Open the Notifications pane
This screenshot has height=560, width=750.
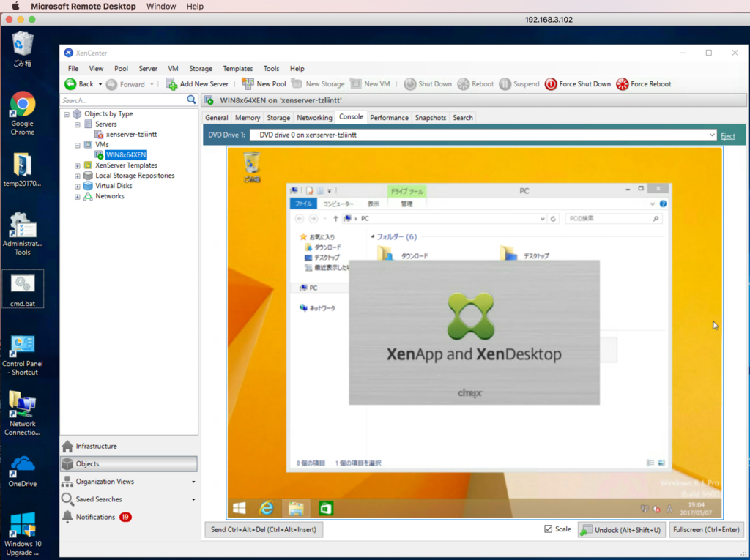[x=129, y=517]
